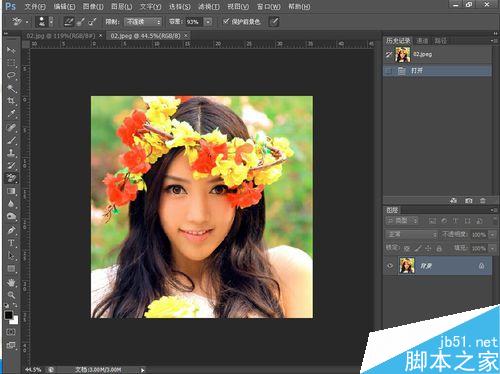Click the foreground color swatch
Image resolution: width=500 pixels, height=374 pixels.
point(8,315)
